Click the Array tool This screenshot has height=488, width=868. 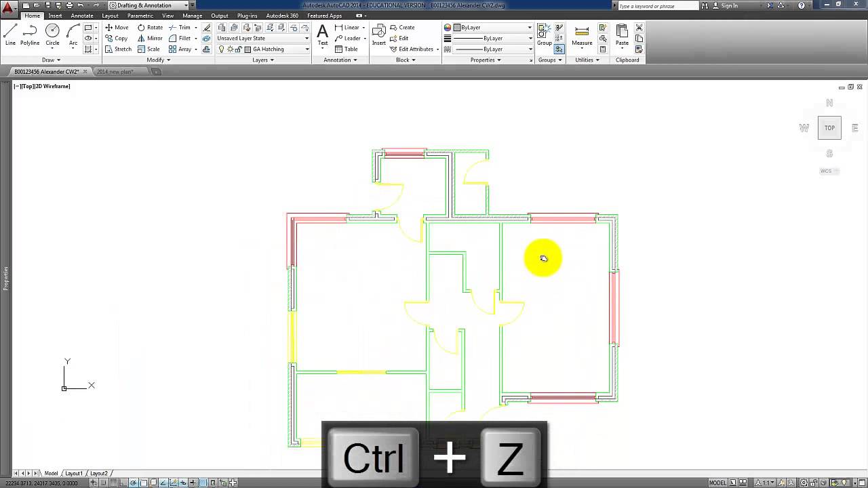click(180, 49)
